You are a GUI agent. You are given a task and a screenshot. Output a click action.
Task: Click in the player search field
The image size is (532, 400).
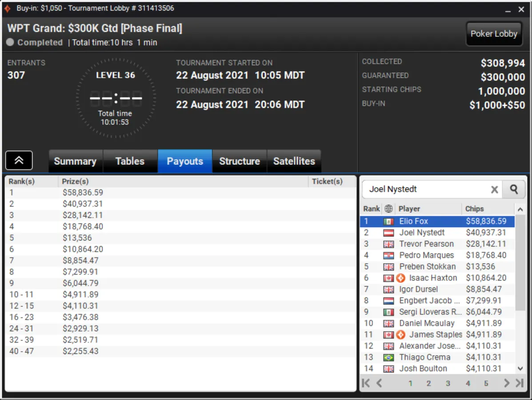pos(426,189)
